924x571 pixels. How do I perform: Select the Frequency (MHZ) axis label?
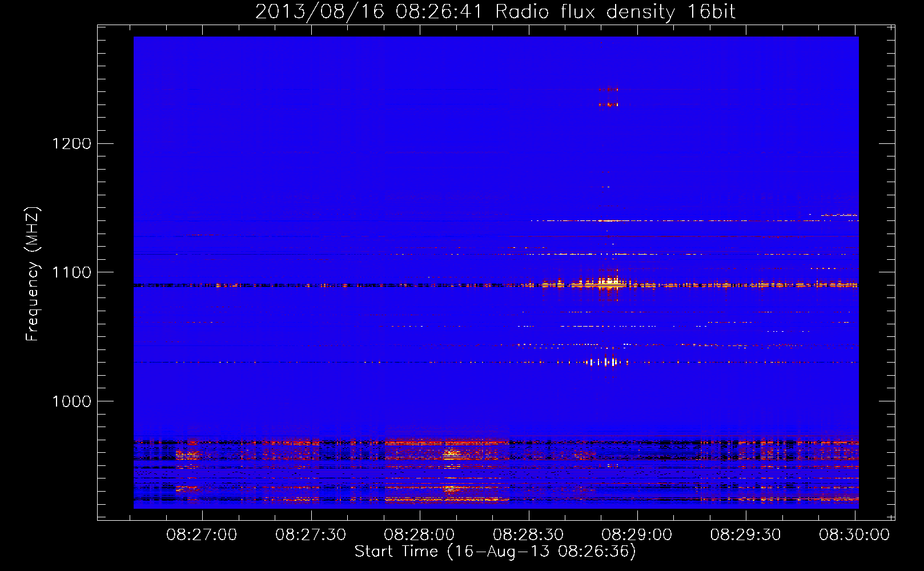33,274
